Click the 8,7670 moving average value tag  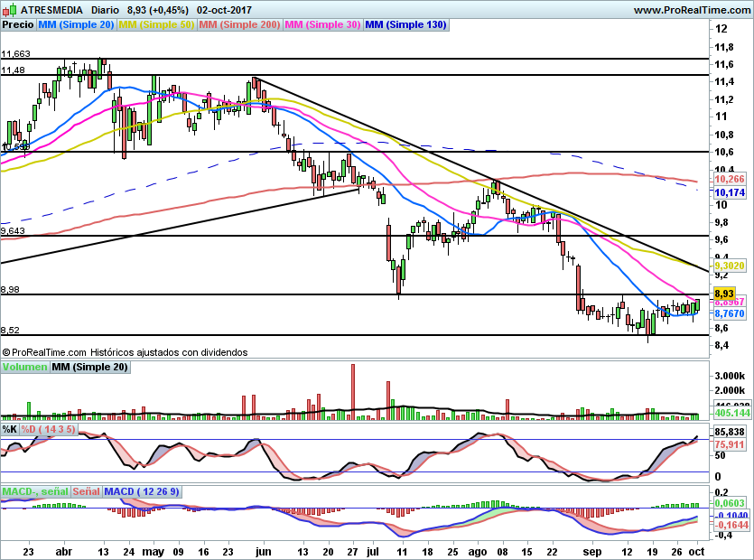[x=730, y=313]
